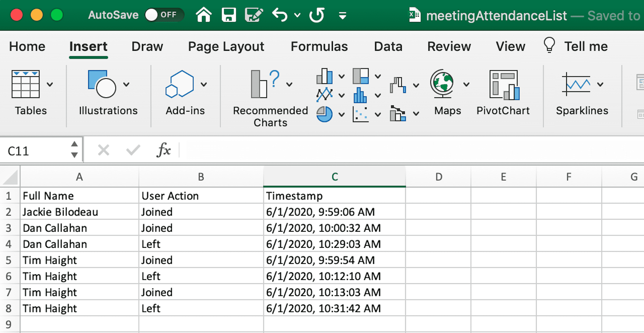Open the Page Layout tab
644x333 pixels.
click(x=226, y=47)
